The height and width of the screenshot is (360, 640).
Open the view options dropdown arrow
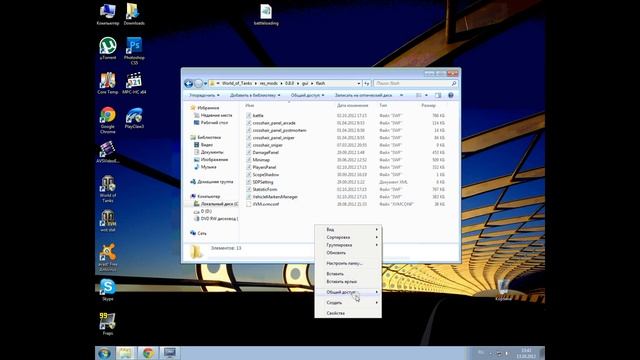click(426, 95)
